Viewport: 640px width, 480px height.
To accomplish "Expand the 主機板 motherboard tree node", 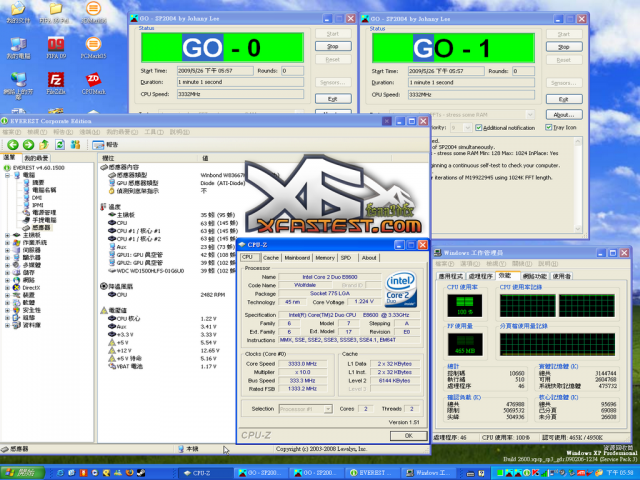I will pyautogui.click(x=7, y=235).
